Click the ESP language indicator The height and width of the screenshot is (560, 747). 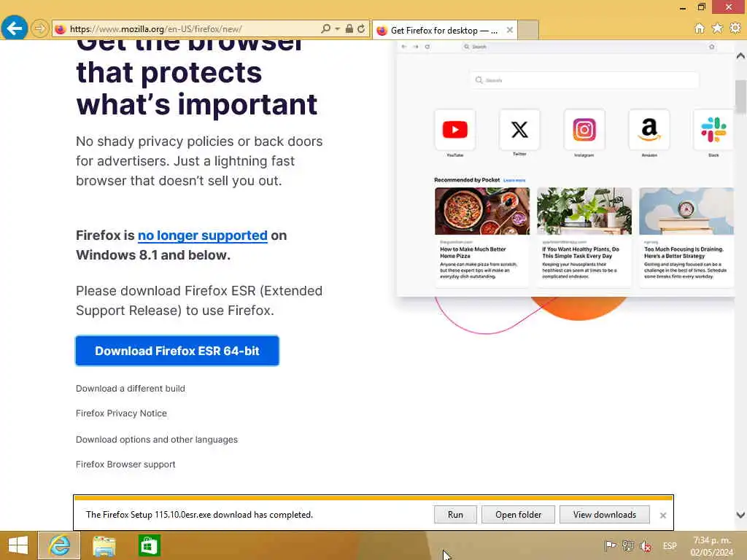click(x=670, y=545)
